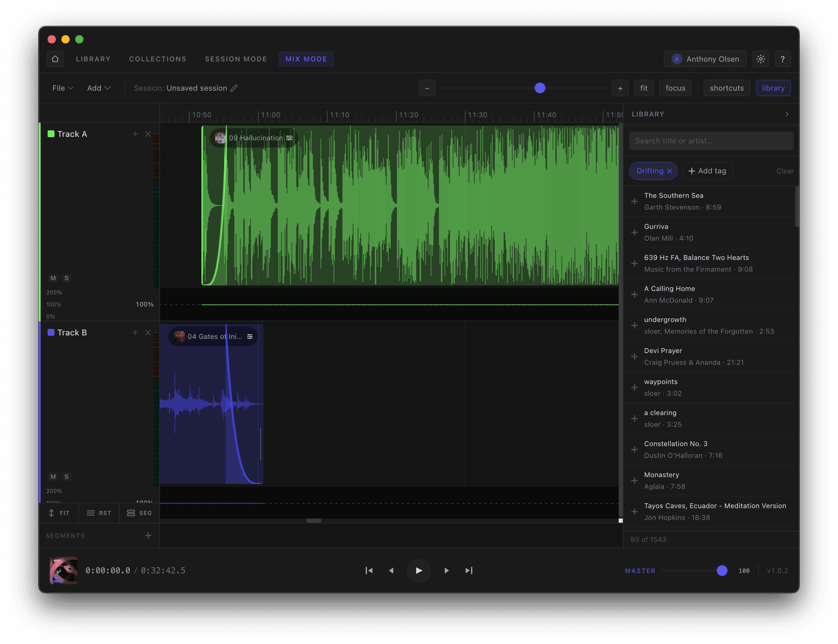The image size is (838, 644).
Task: Open the Anthony Olsen account menu
Action: (x=705, y=59)
